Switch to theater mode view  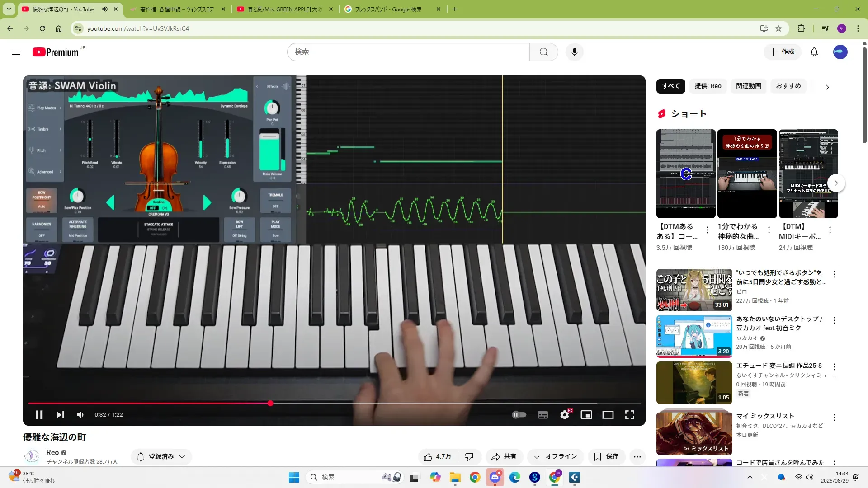(608, 415)
